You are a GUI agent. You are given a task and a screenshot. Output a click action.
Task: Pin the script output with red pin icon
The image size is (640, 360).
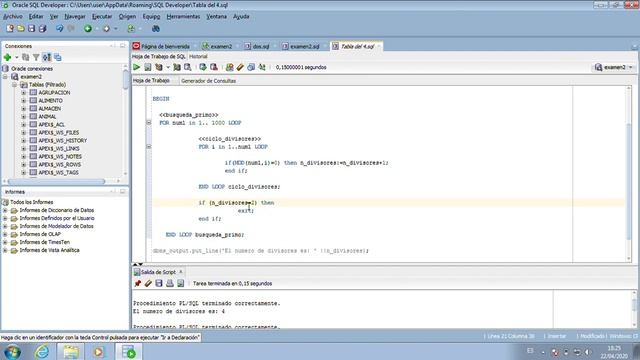click(x=138, y=283)
